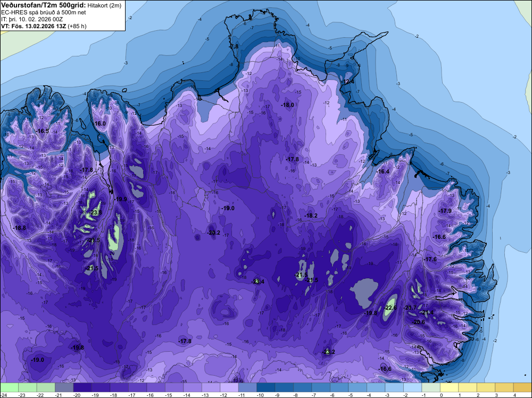Click the '-10' number on legend scale
The image size is (532, 398).
[260, 395]
